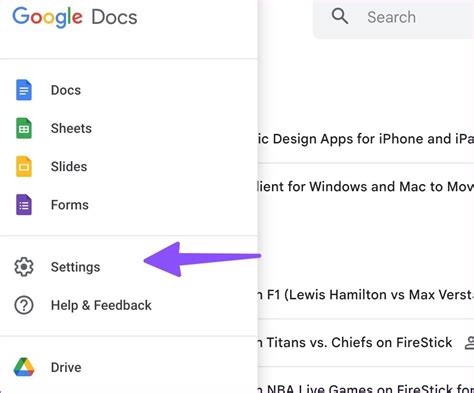
Task: Click the Settings gear icon
Action: [x=24, y=267]
